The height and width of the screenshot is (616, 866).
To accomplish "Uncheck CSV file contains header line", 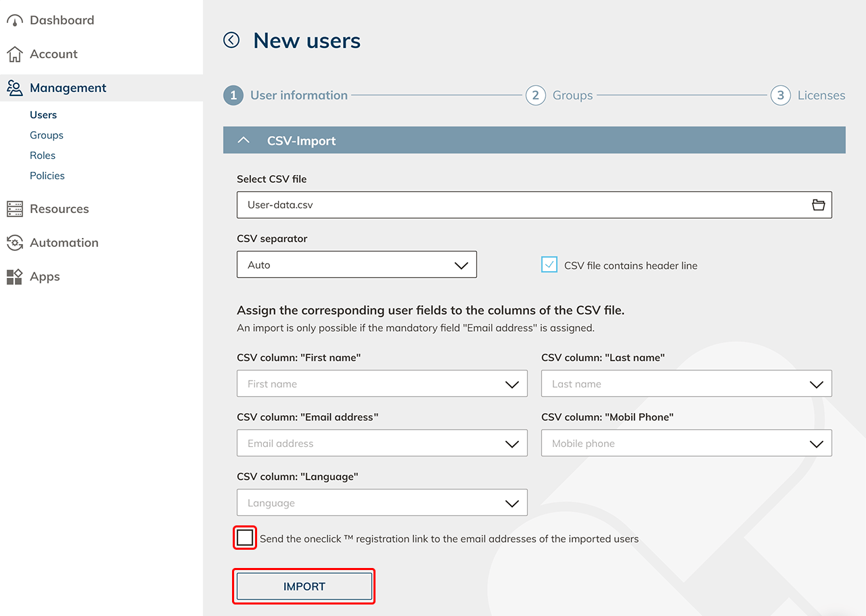I will pyautogui.click(x=549, y=265).
